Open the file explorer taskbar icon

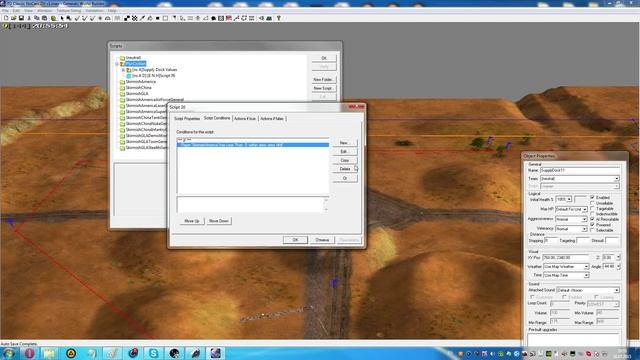click(50, 353)
